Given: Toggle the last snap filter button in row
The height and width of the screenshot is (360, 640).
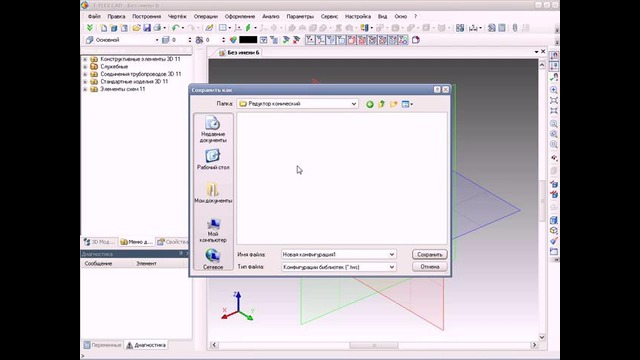Looking at the screenshot, I should 403,40.
